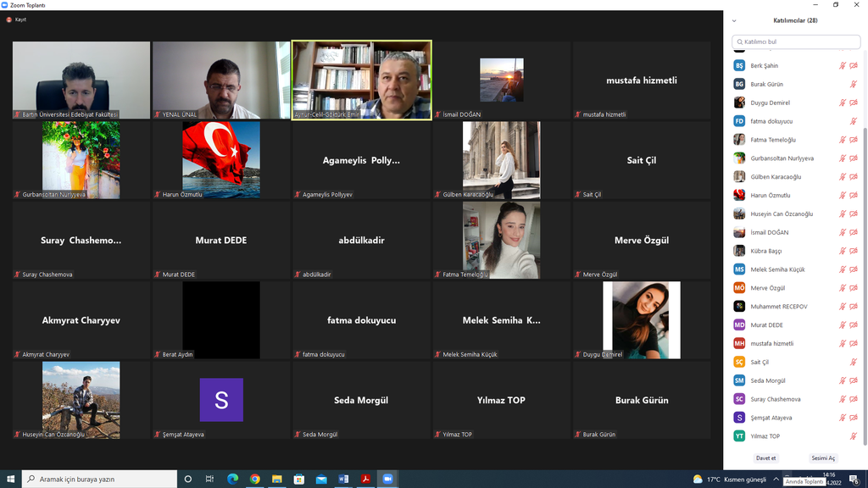The image size is (868, 488).
Task: Select Fatma Temeloğlu's video grid tile
Action: coord(502,240)
